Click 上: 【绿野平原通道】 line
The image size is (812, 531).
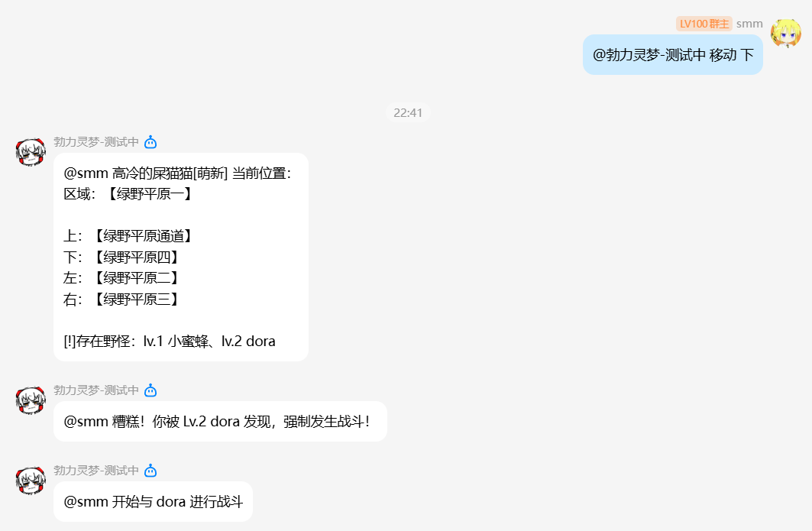[x=129, y=236]
